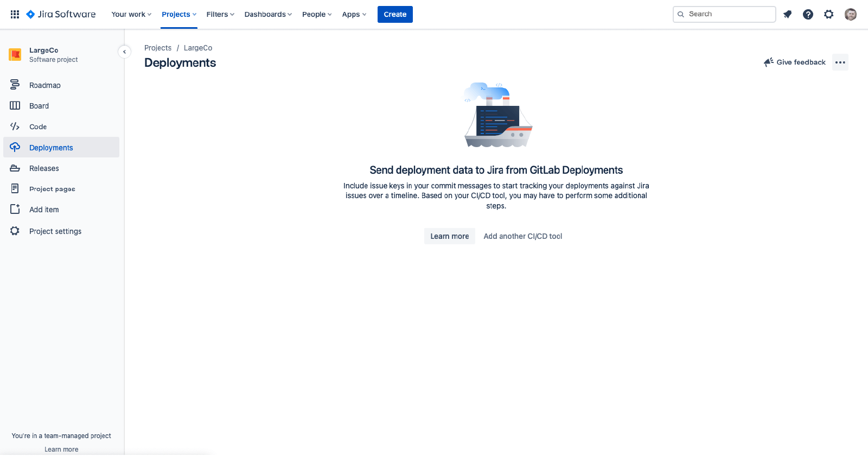
Task: Go to Releases in the sidebar
Action: pyautogui.click(x=44, y=168)
